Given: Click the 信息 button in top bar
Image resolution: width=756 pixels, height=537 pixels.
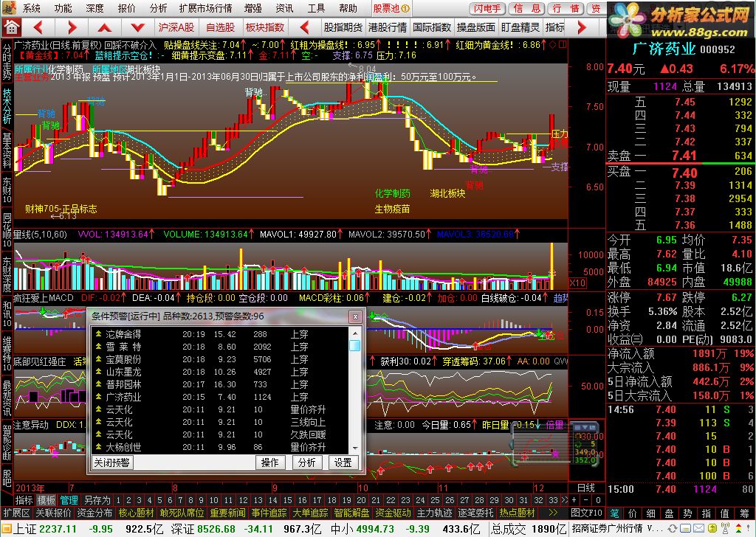Looking at the screenshot, I should click(526, 9).
